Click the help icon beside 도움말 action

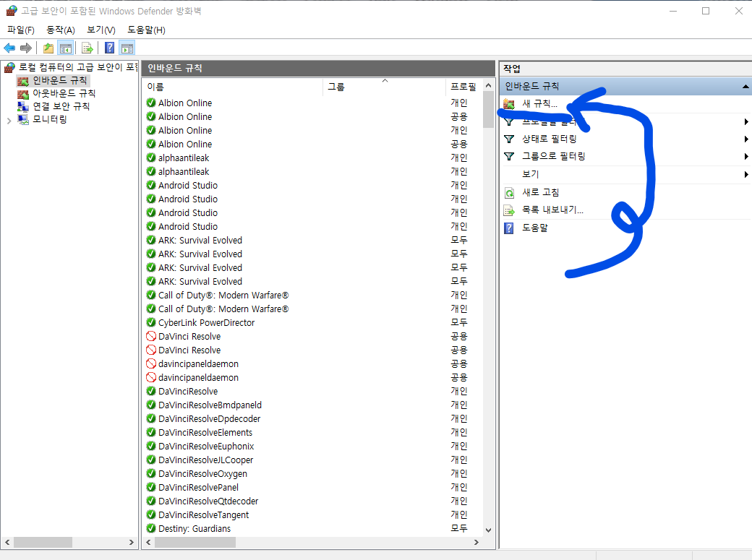tap(509, 228)
